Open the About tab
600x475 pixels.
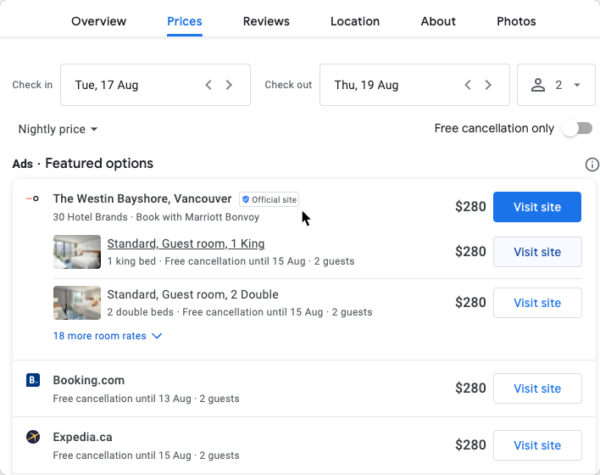coord(438,21)
